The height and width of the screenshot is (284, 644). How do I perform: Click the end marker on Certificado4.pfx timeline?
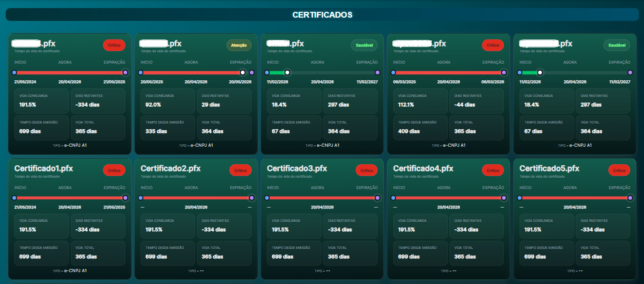coord(504,198)
